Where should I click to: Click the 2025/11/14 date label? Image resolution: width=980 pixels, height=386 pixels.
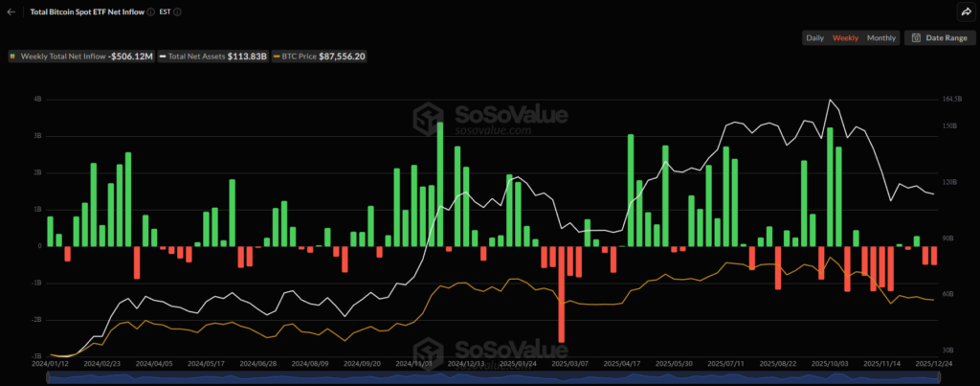(x=881, y=363)
